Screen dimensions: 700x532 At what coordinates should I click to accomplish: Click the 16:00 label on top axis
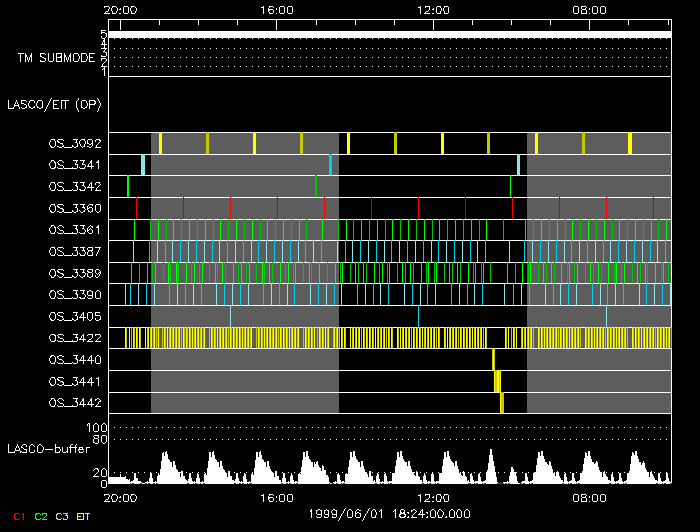(x=276, y=10)
